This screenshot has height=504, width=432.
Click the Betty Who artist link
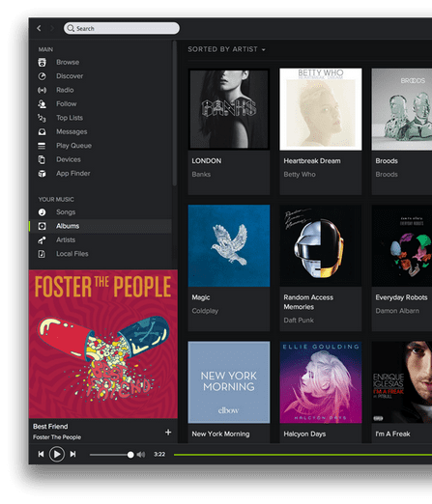(300, 175)
